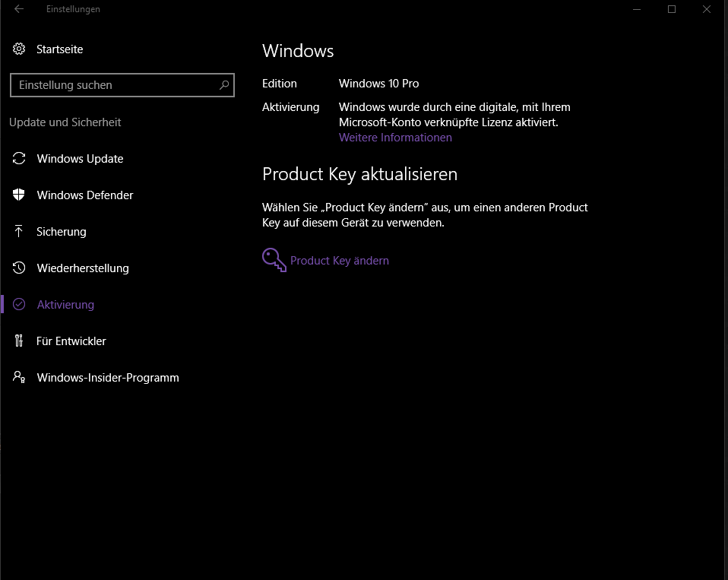Click the Product Key ändern link
Image resolution: width=728 pixels, height=580 pixels.
click(x=340, y=261)
